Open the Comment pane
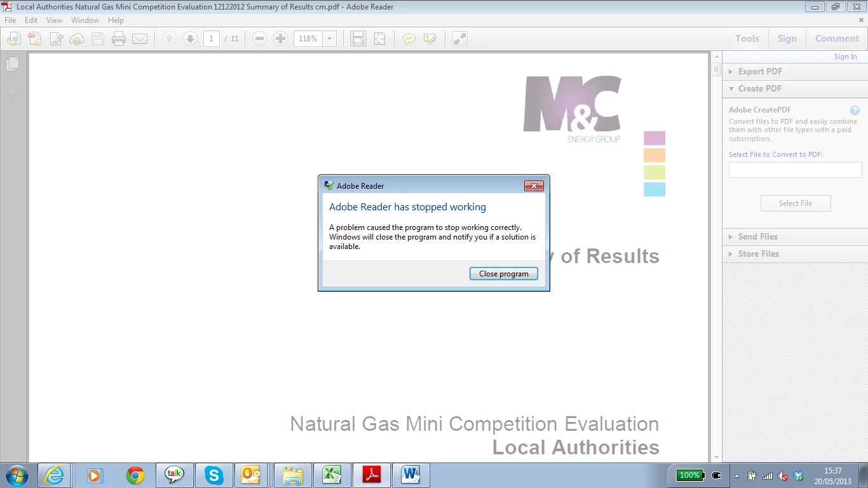The width and height of the screenshot is (868, 488). coord(837,39)
